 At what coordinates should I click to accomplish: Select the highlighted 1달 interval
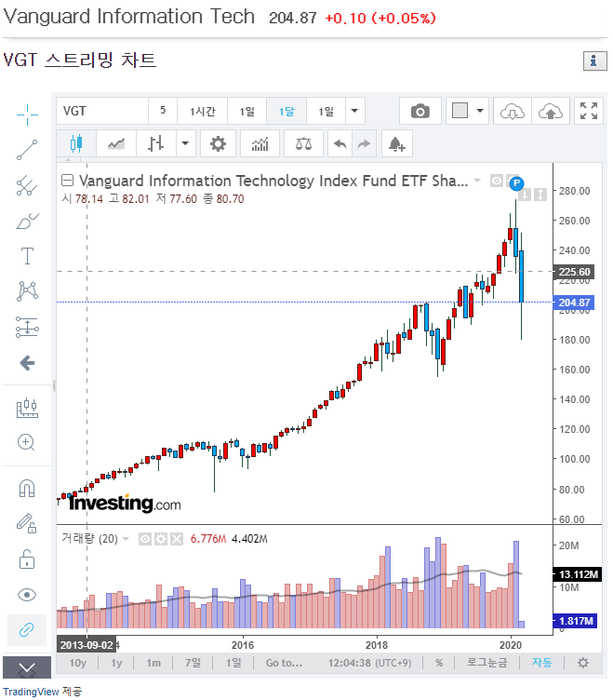(x=286, y=111)
